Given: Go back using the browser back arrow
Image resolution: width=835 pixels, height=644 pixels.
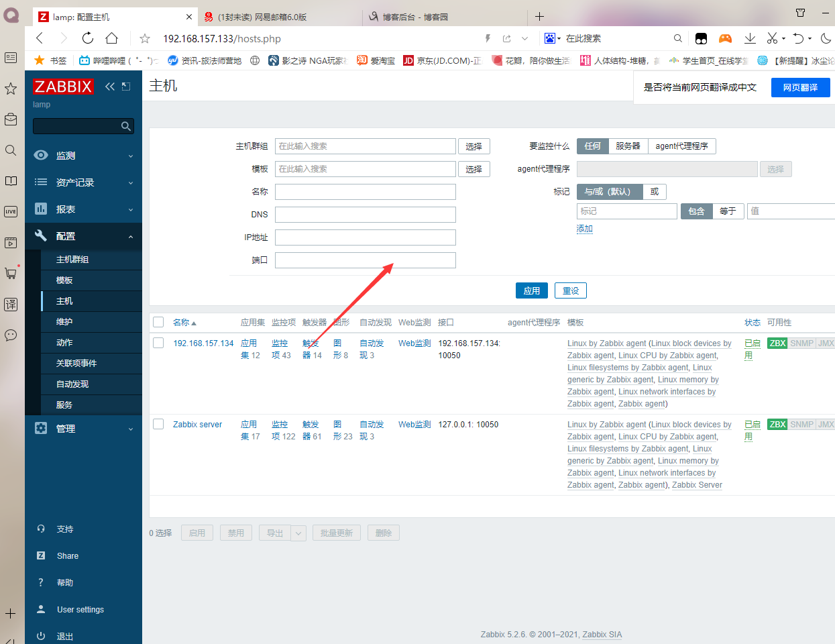Looking at the screenshot, I should tap(40, 38).
